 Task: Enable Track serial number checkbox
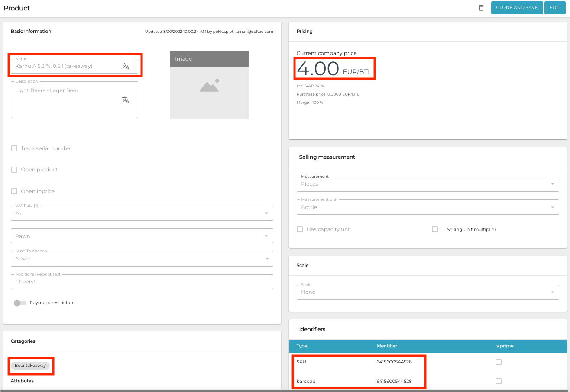(14, 148)
